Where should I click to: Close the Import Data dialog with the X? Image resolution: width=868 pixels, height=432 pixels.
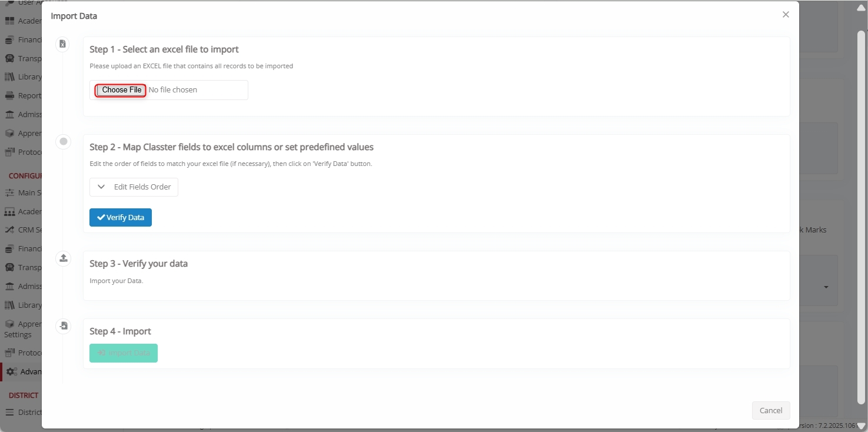[x=786, y=15]
